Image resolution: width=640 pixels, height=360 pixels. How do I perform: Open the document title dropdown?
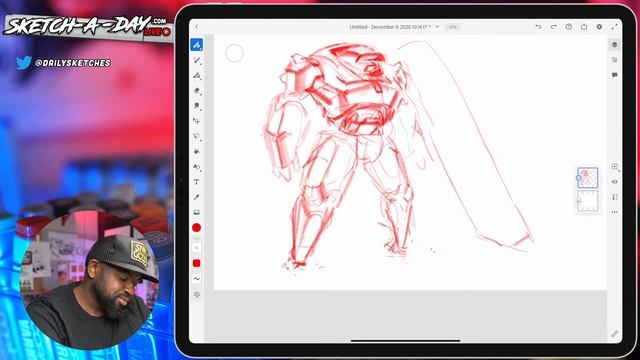(x=437, y=27)
